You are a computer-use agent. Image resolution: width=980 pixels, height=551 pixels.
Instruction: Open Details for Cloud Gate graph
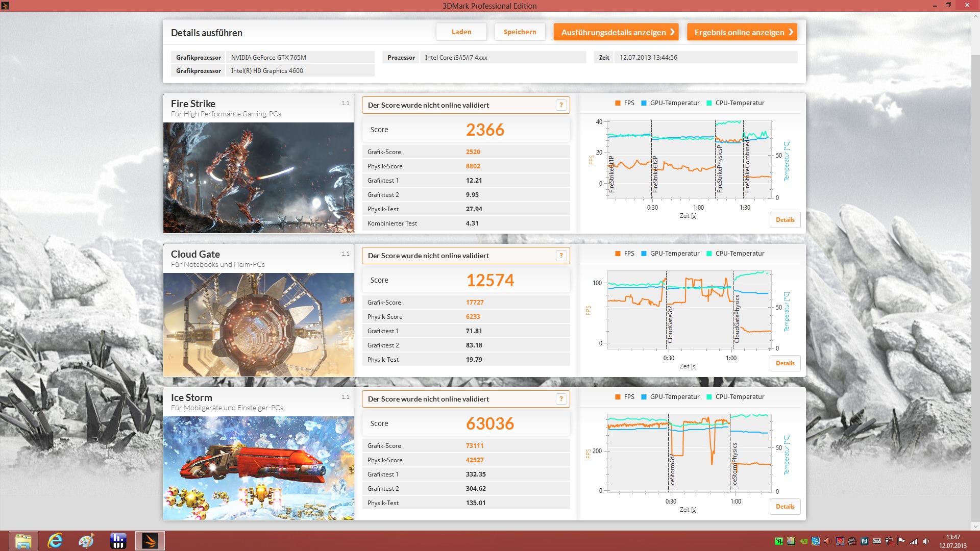click(785, 363)
